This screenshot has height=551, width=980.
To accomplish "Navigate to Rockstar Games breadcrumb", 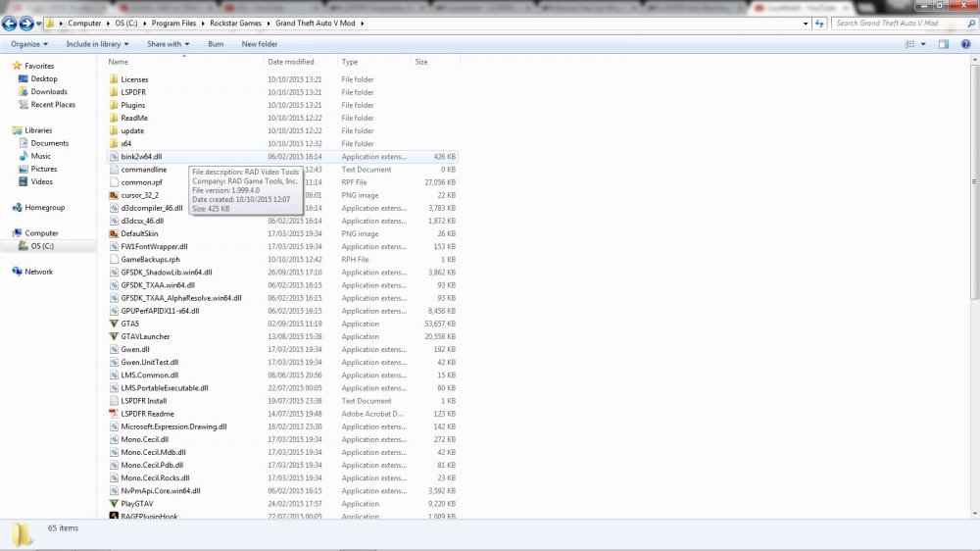I will pos(235,24).
